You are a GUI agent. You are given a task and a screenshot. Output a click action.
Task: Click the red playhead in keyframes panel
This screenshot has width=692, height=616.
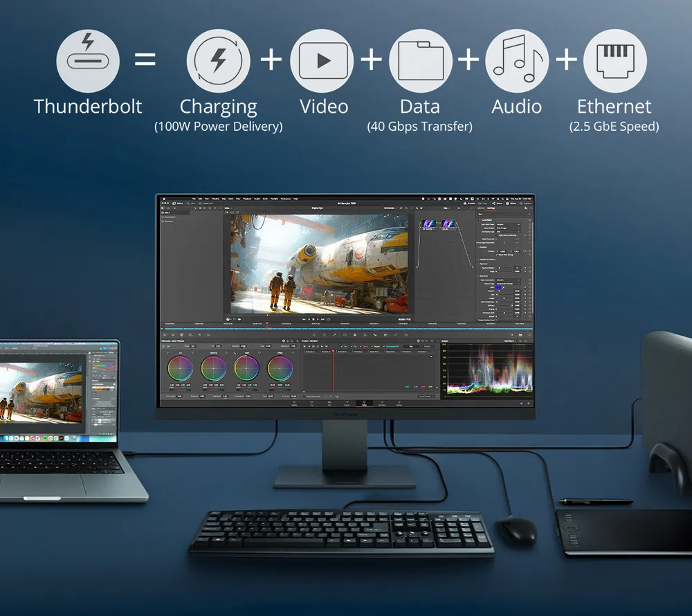333,370
